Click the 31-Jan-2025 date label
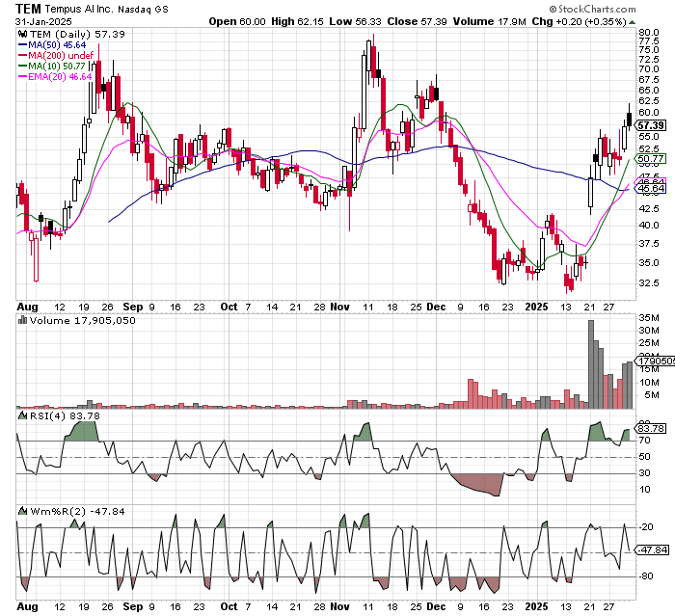This screenshot has width=675, height=616. point(43,21)
